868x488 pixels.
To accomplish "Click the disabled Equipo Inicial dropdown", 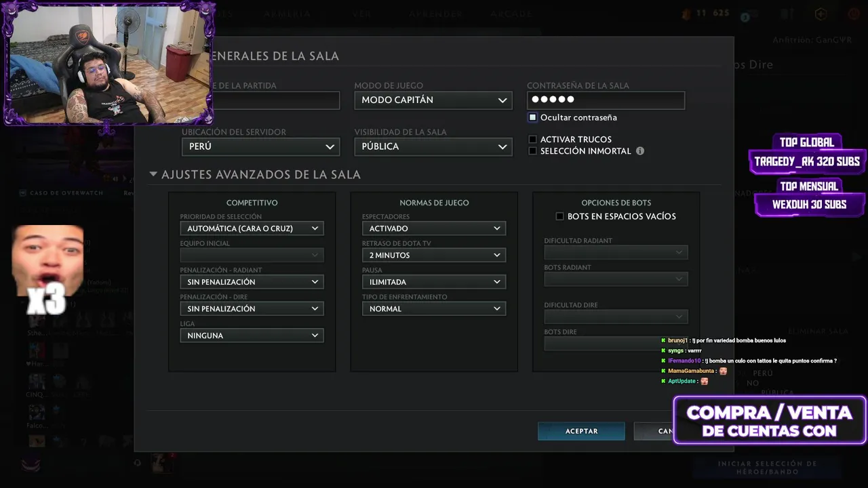I will pos(252,255).
